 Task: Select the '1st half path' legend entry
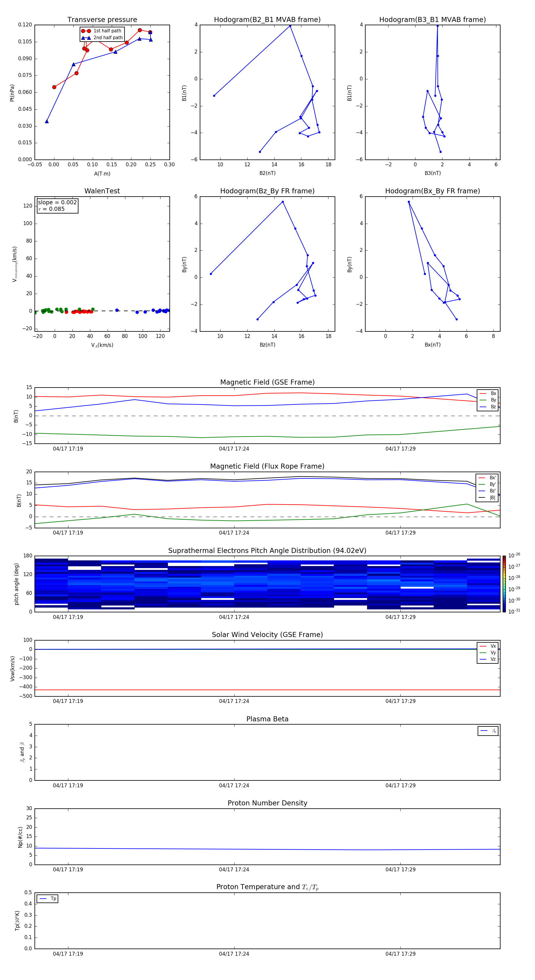101,31
